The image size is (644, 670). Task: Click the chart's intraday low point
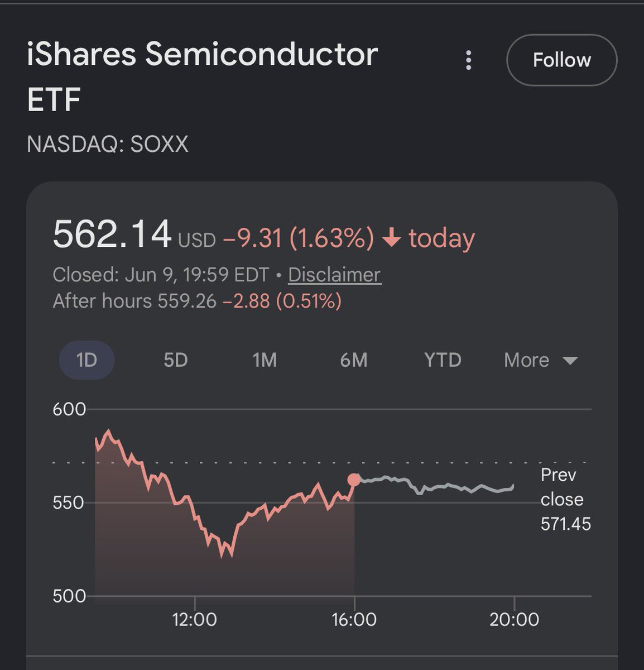[231, 556]
